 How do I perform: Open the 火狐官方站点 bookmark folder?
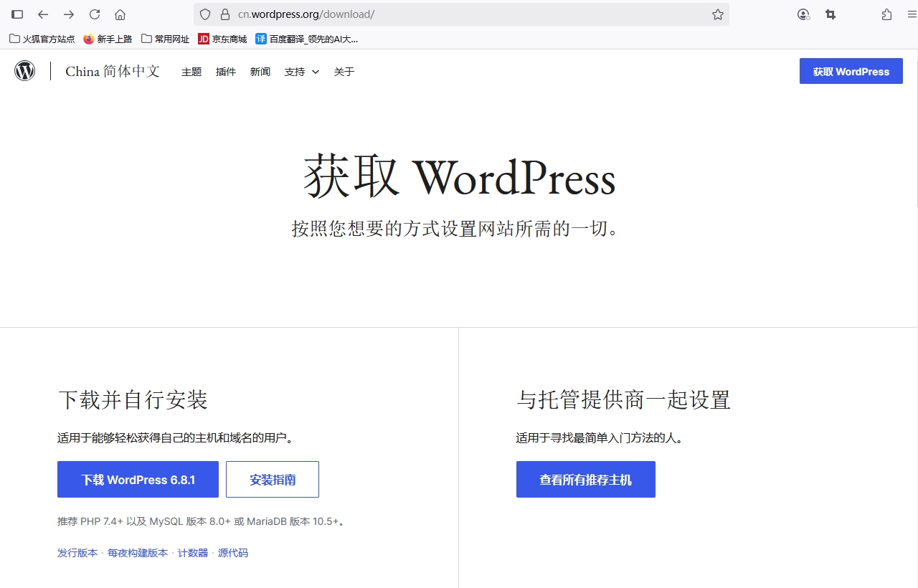pyautogui.click(x=42, y=39)
